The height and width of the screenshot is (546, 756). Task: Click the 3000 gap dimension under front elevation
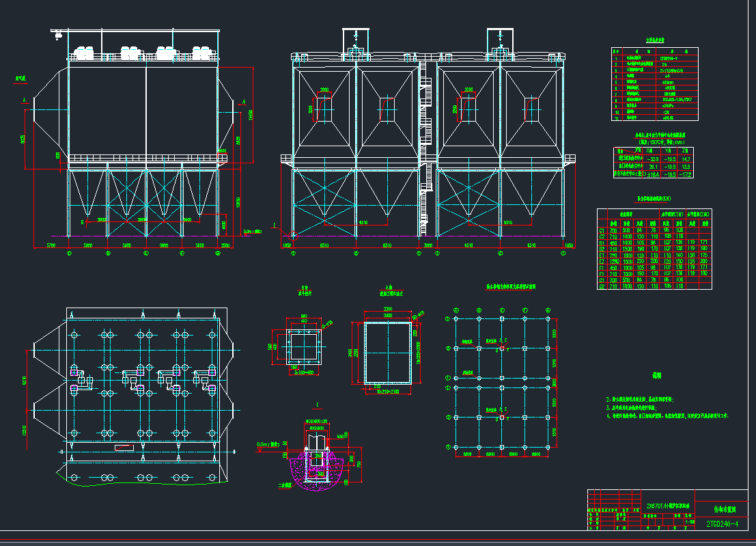427,245
